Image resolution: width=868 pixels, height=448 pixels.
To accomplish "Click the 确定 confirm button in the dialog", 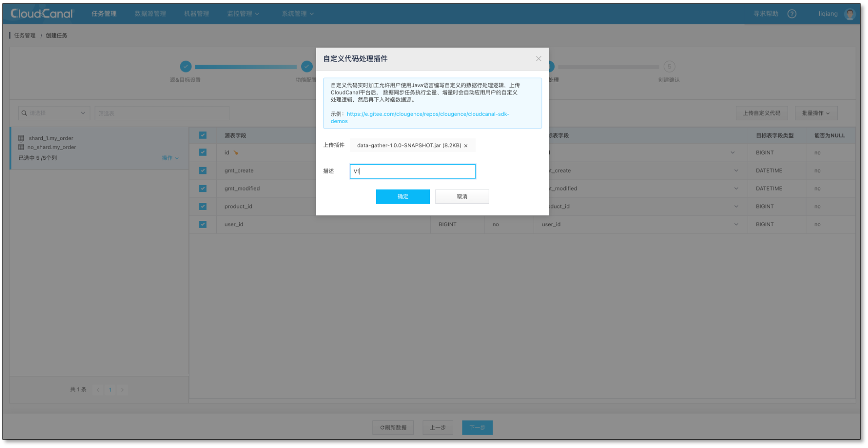I will 403,196.
